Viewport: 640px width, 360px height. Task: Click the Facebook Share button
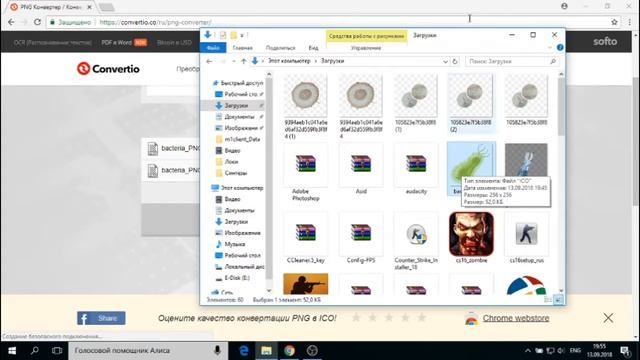tap(101, 318)
